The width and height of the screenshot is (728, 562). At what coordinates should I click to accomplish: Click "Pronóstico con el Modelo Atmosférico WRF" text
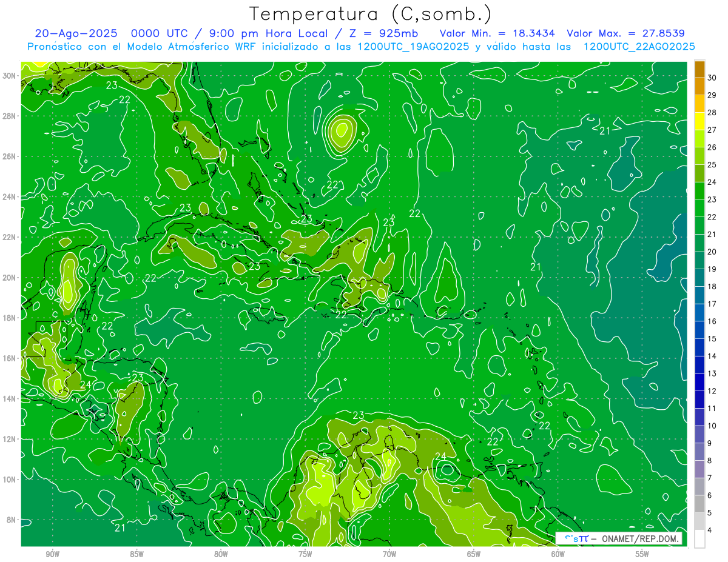[x=143, y=47]
